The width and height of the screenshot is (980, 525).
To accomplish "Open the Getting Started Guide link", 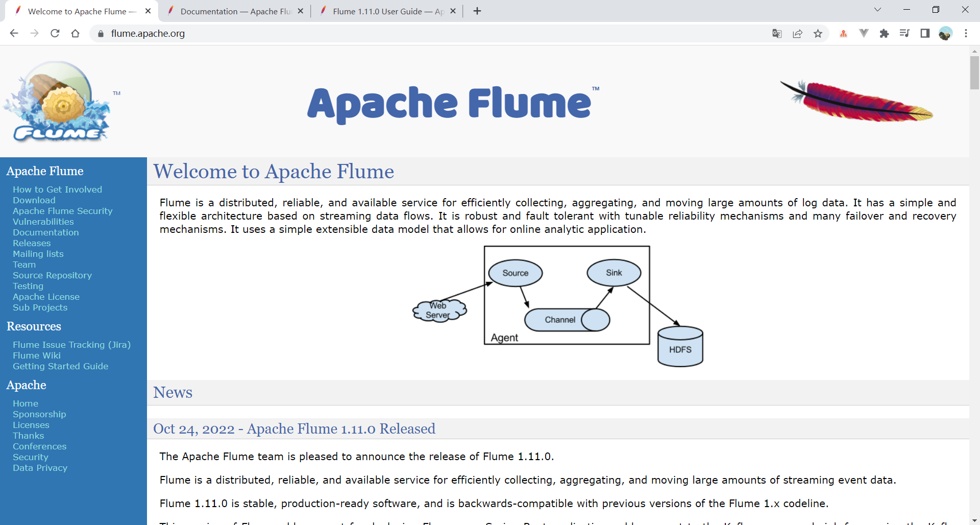I will [60, 366].
